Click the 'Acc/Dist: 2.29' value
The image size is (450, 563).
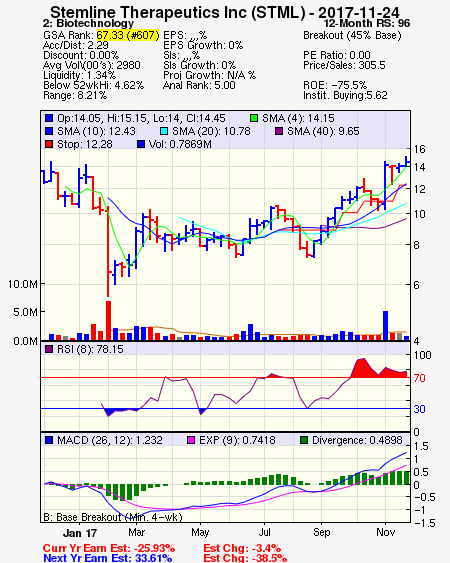pyautogui.click(x=76, y=45)
